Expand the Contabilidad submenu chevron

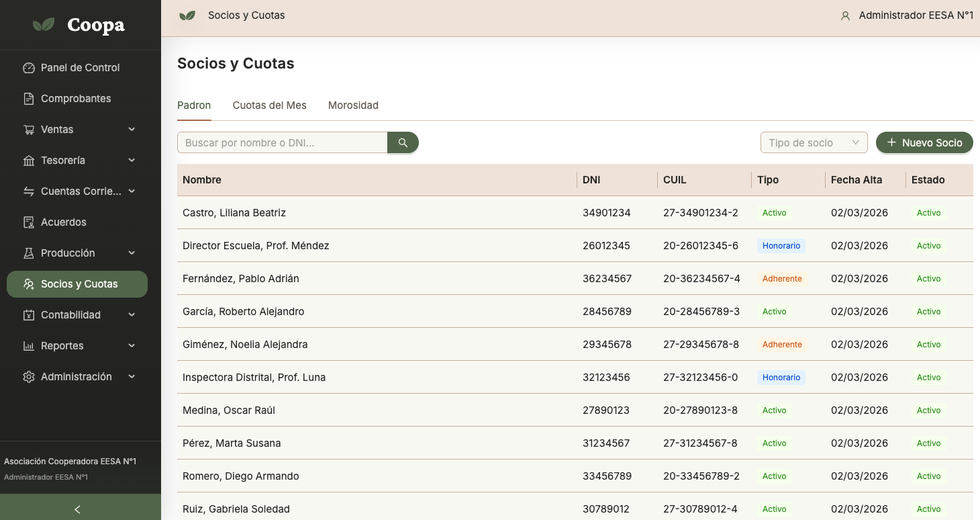132,315
